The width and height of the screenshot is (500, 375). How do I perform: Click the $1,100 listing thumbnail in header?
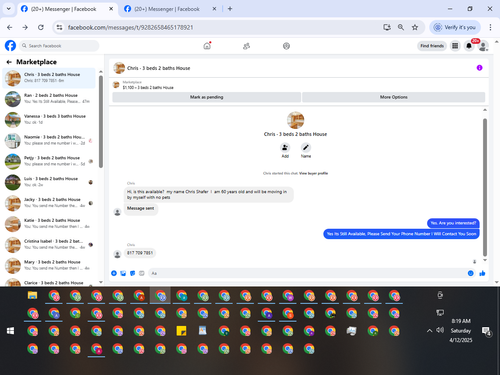[x=116, y=85]
